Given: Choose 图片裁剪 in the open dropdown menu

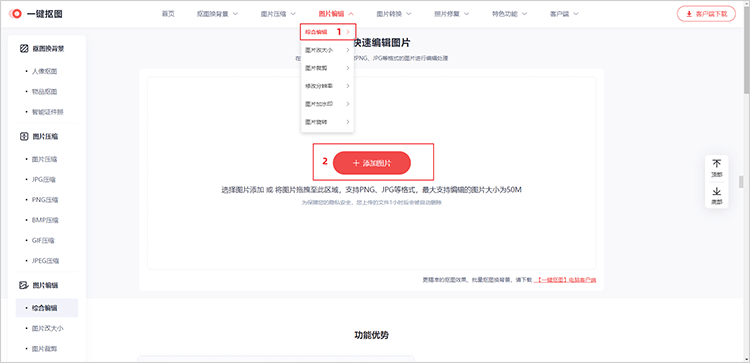Looking at the screenshot, I should 328,68.
